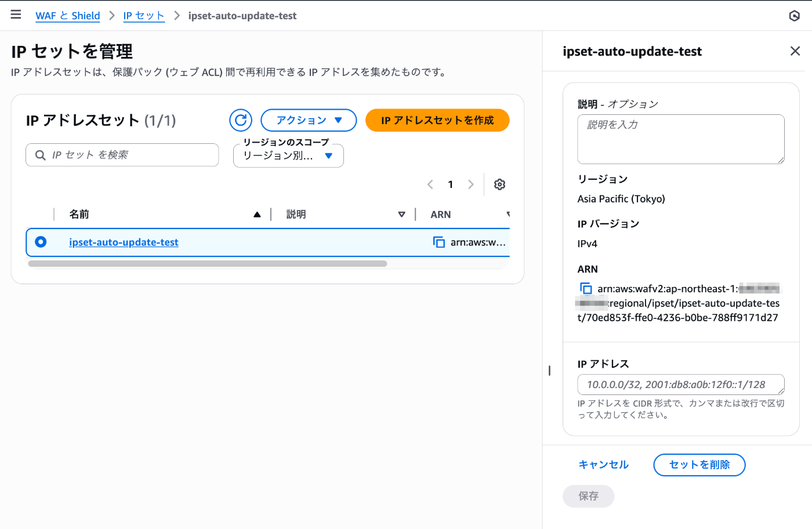Click the IP アドレスセットを作成 button

[x=437, y=120]
